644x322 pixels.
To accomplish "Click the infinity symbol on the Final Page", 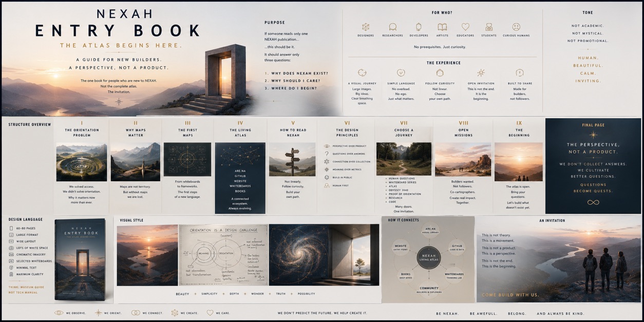I will point(593,202).
